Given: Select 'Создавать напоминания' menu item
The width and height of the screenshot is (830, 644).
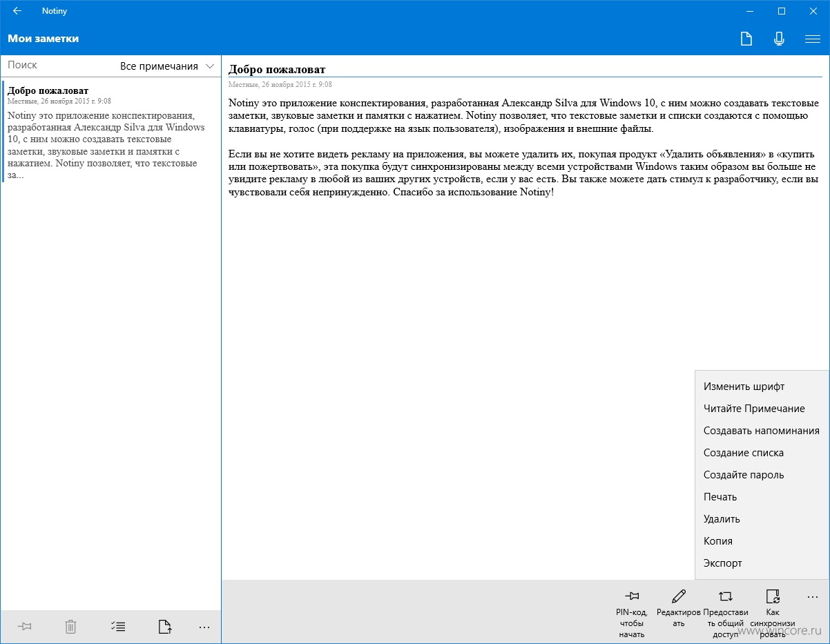Looking at the screenshot, I should 762,431.
